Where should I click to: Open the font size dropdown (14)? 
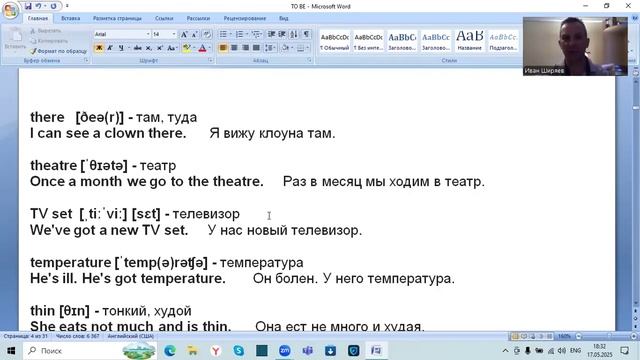(174, 34)
